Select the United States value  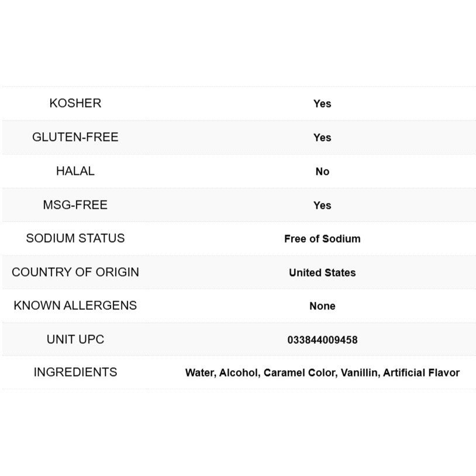[322, 273]
